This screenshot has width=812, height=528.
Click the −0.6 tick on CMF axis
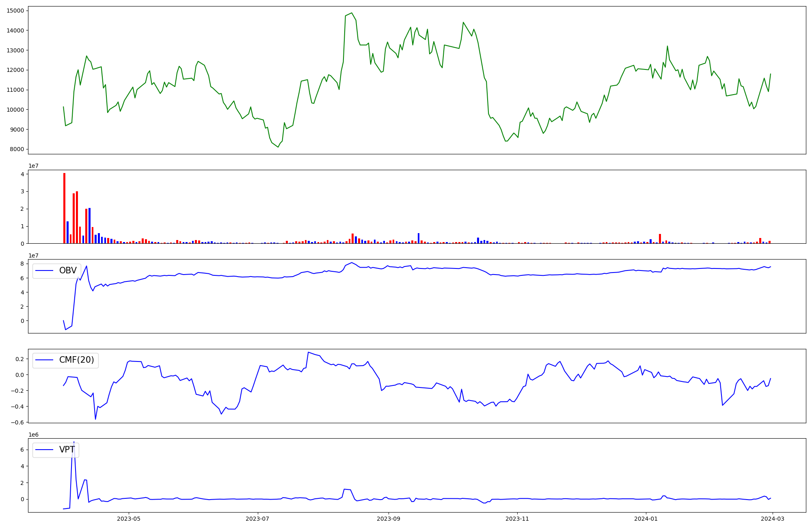coord(18,422)
